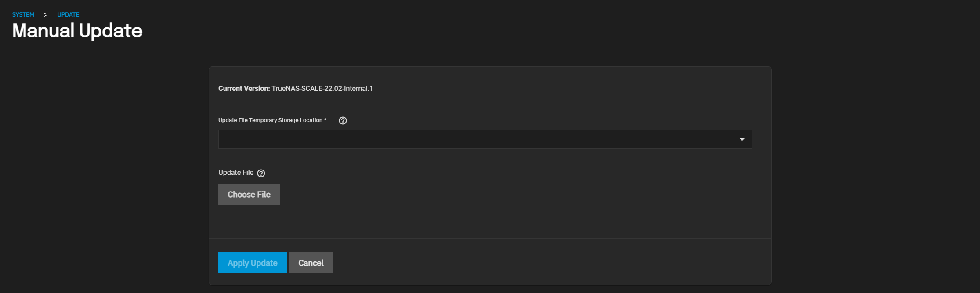Open Update File Temporary Storage Location select field
The width and height of the screenshot is (980, 293).
(x=479, y=139)
